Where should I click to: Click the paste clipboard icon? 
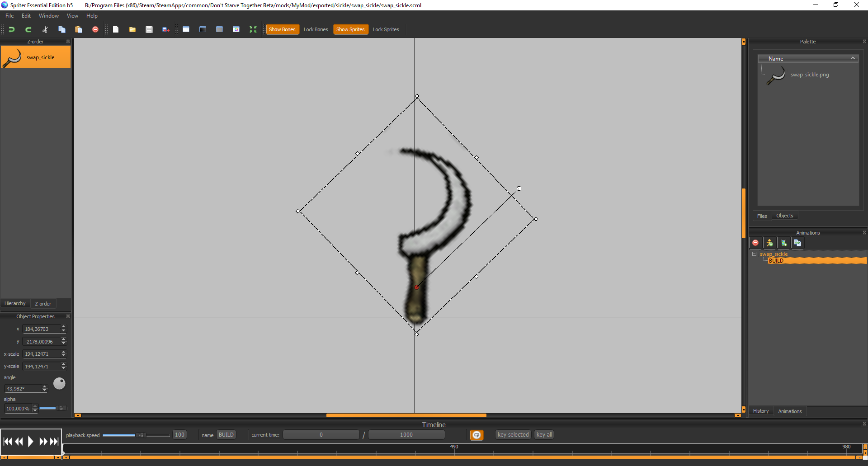[79, 29]
